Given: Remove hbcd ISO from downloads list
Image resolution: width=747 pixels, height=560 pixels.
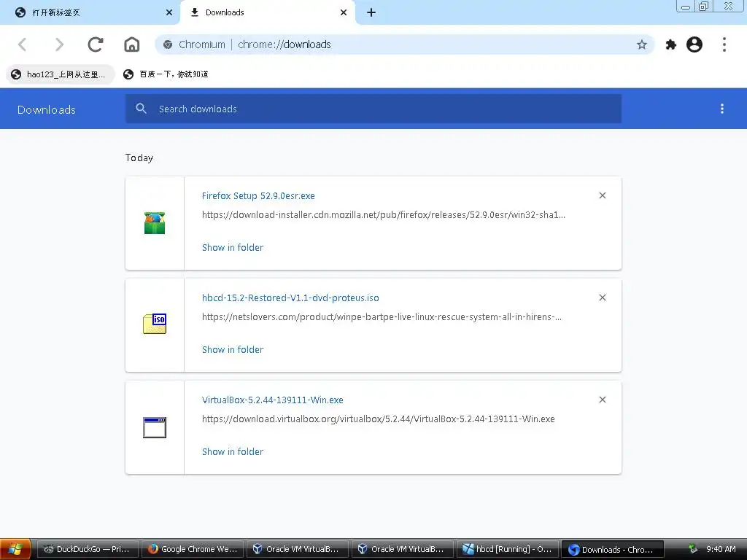Looking at the screenshot, I should (x=602, y=297).
